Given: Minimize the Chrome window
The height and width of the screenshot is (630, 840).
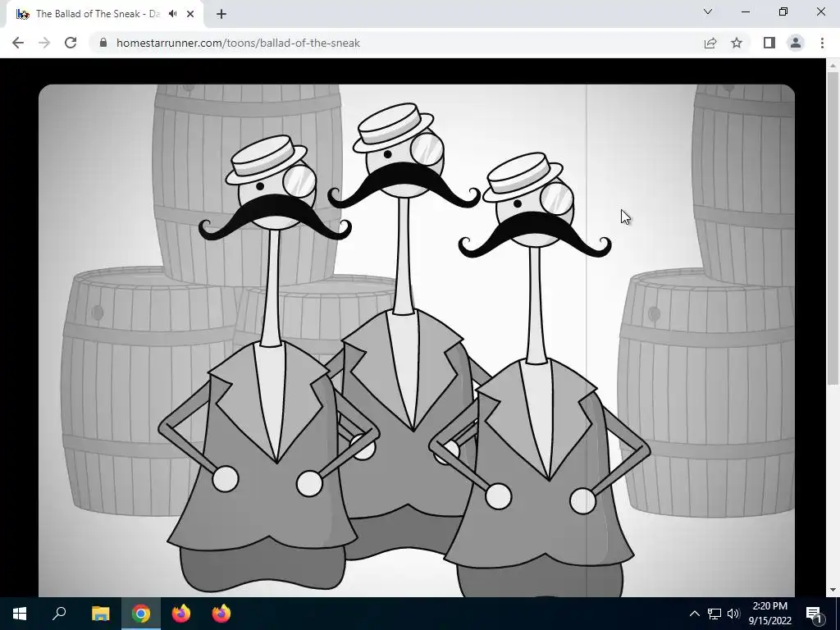Looking at the screenshot, I should 746,11.
